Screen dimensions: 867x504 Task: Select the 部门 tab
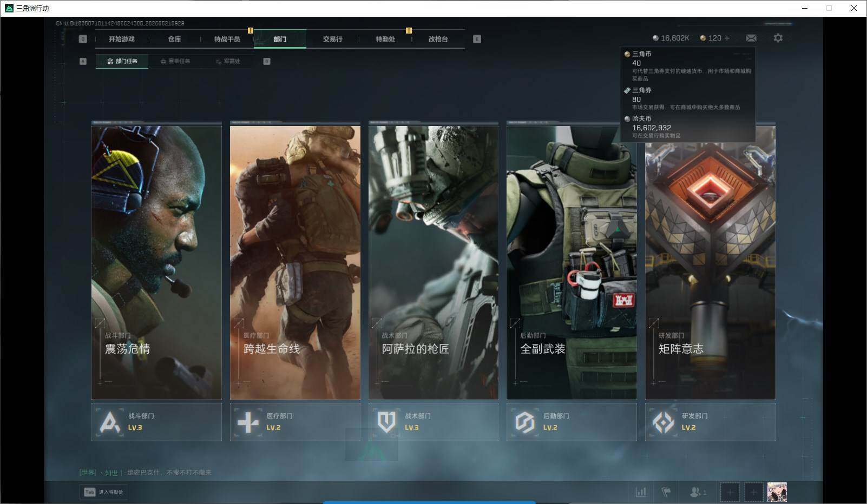[x=280, y=39]
